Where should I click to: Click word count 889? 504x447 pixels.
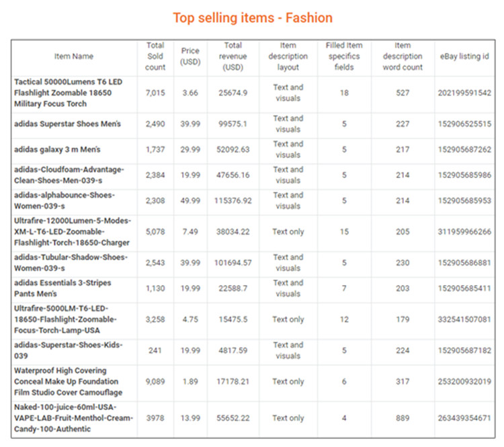pos(403,418)
